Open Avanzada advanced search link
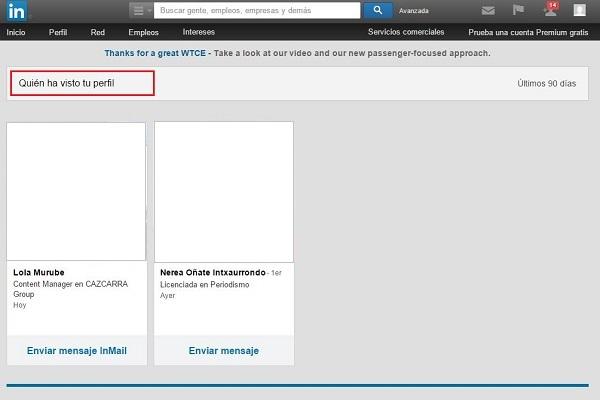This screenshot has height=400, width=600. click(414, 11)
